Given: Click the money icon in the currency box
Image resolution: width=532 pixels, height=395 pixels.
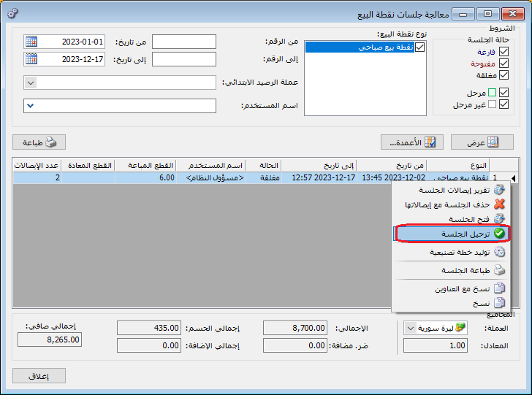Looking at the screenshot, I should 460,328.
